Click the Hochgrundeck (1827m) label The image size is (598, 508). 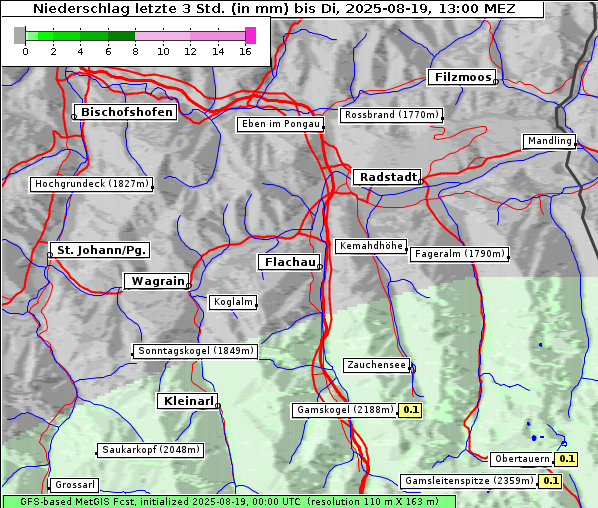pos(92,184)
